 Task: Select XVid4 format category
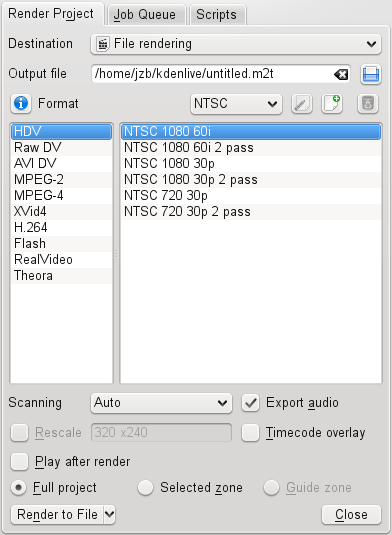[61, 212]
